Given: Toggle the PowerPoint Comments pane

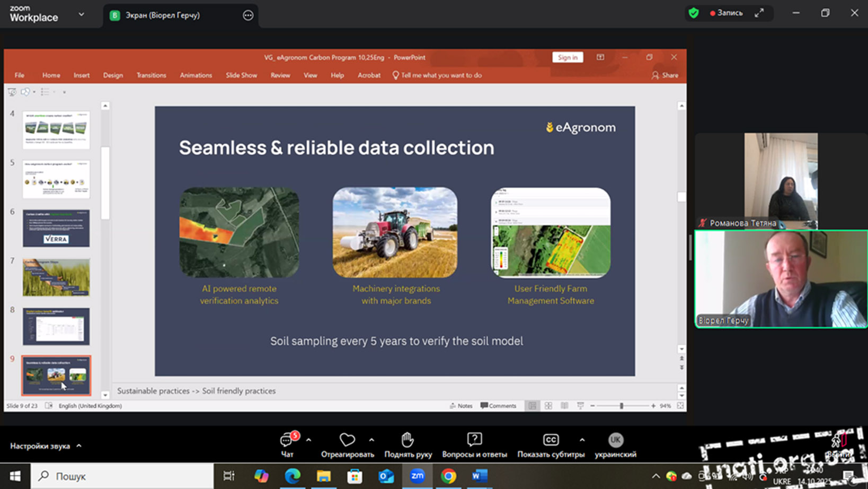Looking at the screenshot, I should 498,406.
